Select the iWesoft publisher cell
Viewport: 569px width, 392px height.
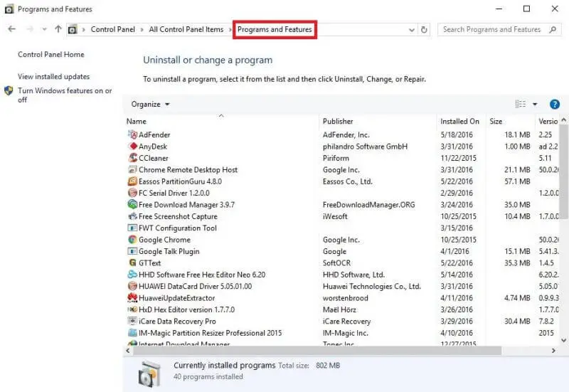(x=335, y=216)
